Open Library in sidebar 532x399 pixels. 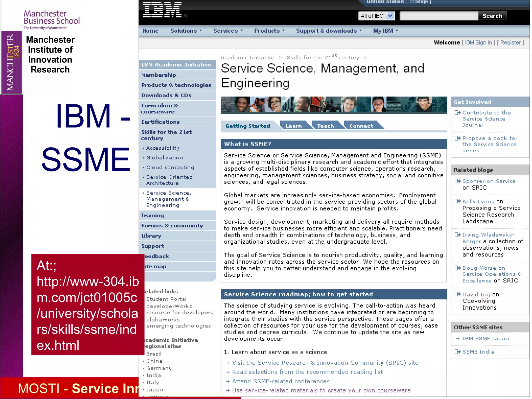177,236
